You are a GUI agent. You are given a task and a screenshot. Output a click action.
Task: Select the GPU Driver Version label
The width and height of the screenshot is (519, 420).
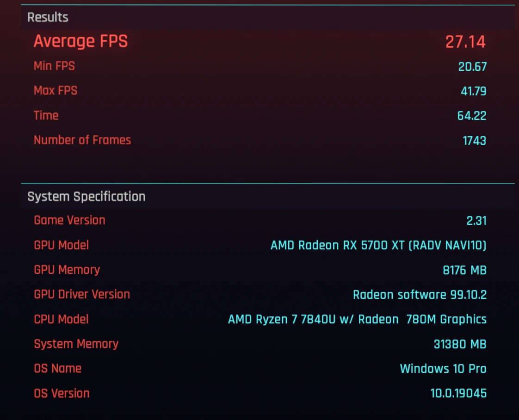82,295
